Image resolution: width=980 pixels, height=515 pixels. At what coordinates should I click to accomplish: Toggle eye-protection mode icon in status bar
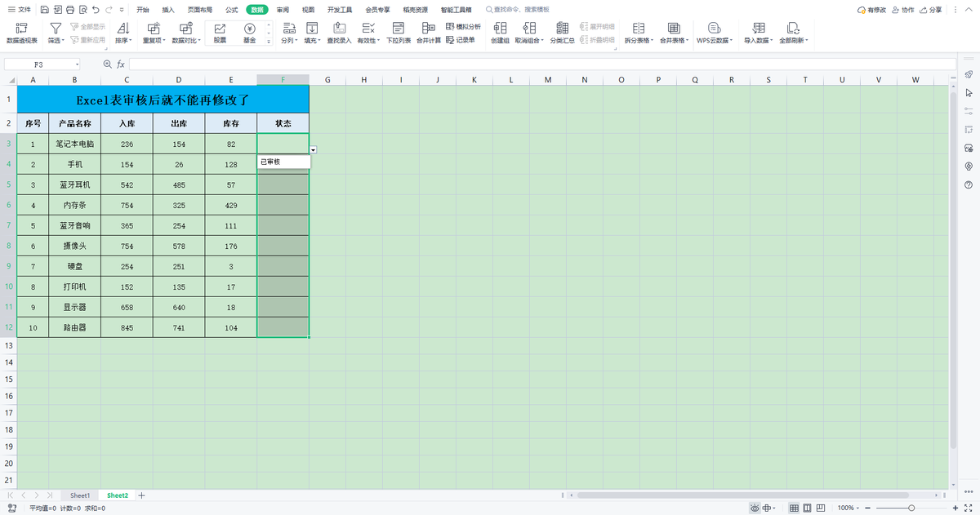[755, 508]
